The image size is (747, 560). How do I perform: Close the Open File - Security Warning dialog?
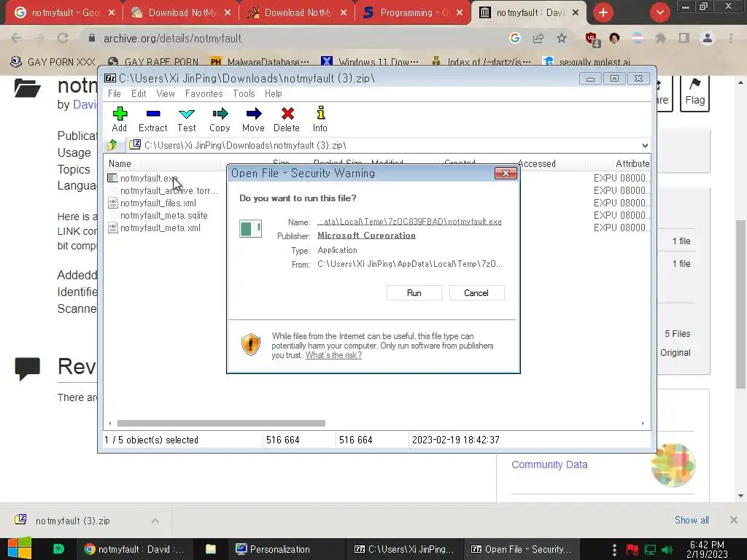506,173
